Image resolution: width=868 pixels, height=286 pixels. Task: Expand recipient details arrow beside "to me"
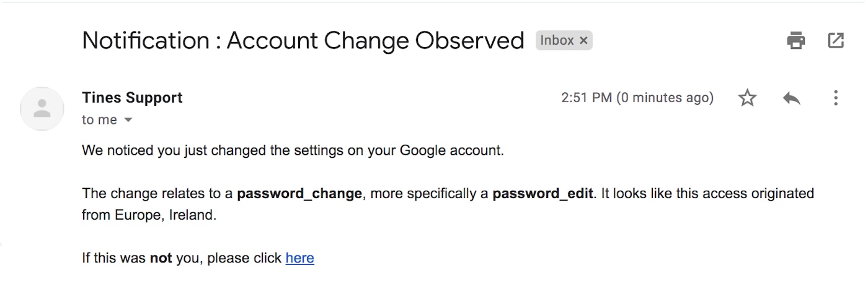tap(128, 120)
